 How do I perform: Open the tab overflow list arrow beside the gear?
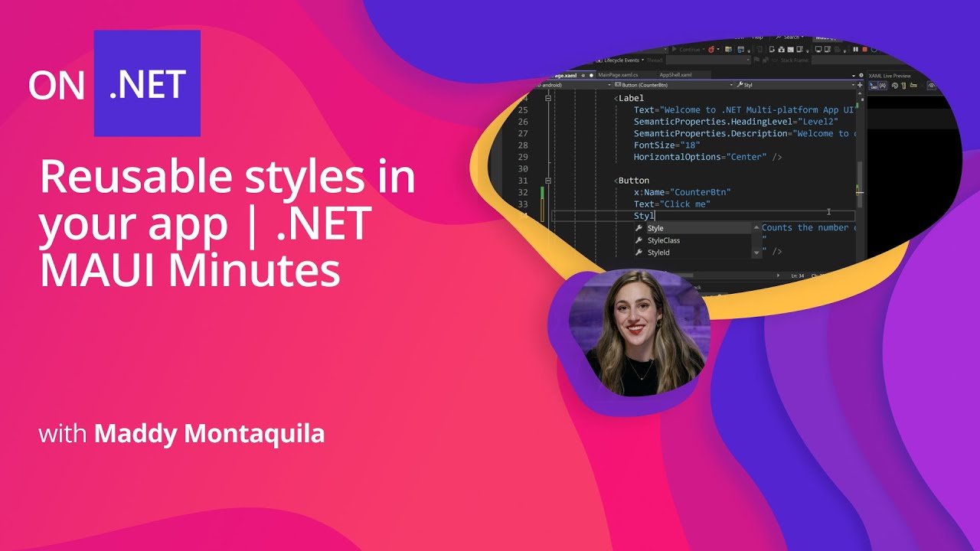[x=854, y=76]
